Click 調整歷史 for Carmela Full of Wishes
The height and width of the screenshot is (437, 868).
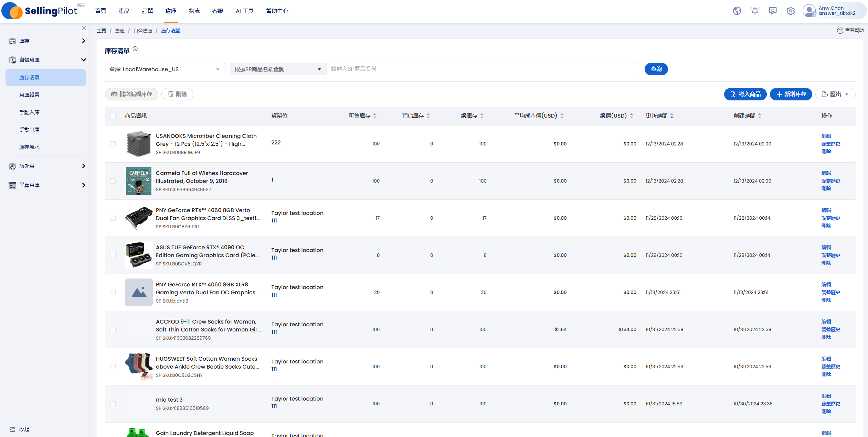831,181
